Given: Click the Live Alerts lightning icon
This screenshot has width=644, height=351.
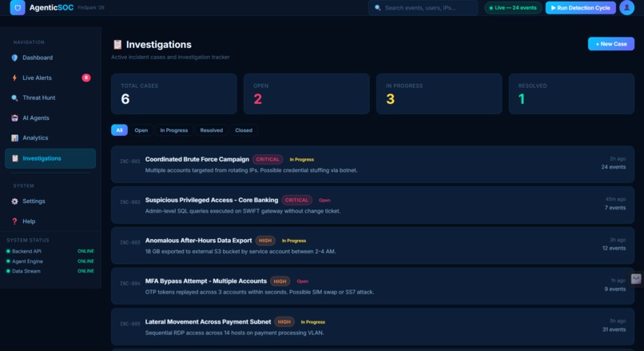Looking at the screenshot, I should pyautogui.click(x=15, y=78).
